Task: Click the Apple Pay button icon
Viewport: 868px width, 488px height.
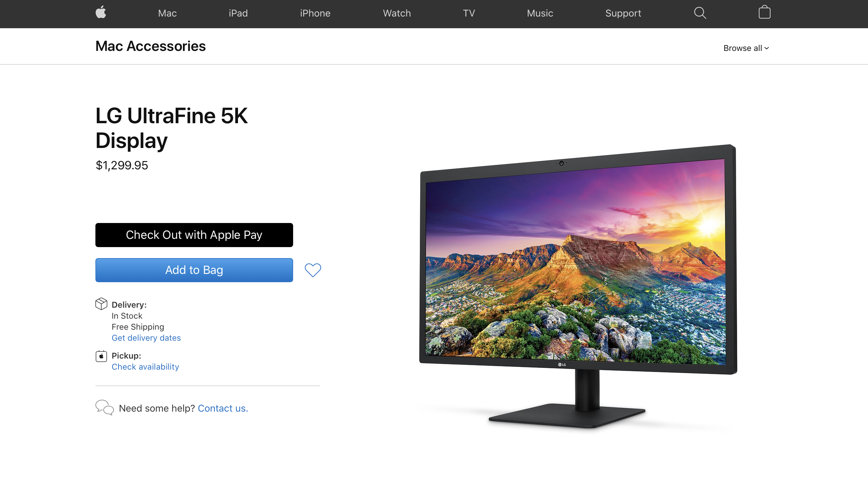Action: tap(194, 235)
